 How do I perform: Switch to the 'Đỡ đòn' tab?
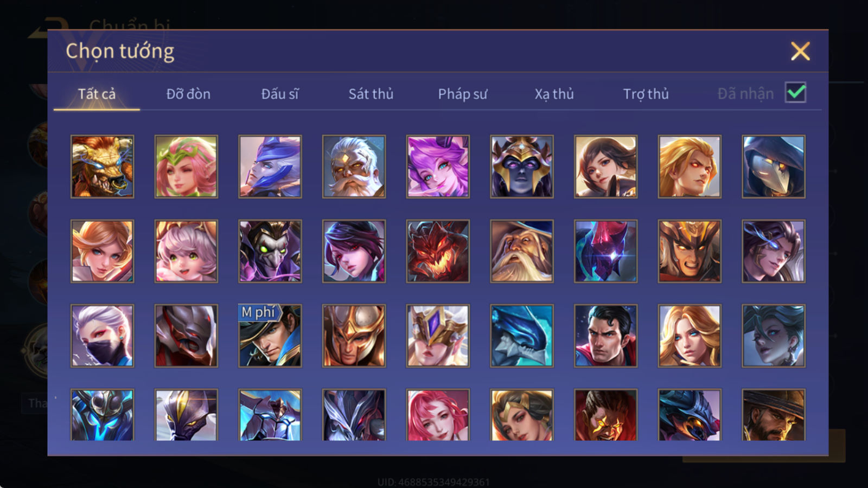188,94
